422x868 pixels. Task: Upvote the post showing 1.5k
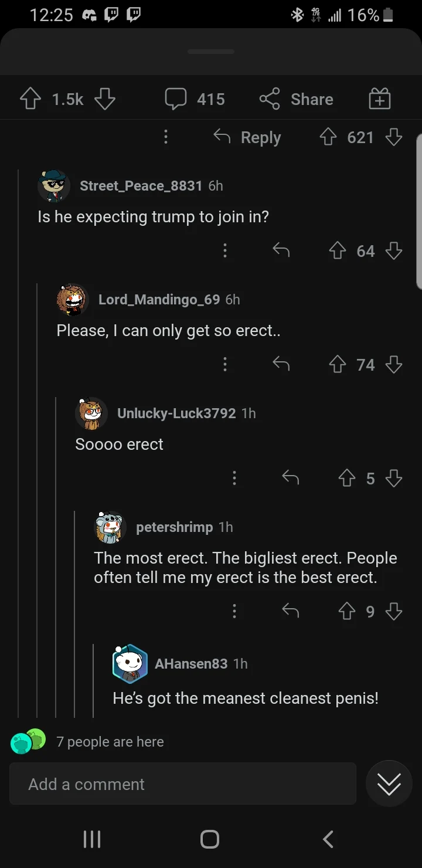pyautogui.click(x=30, y=99)
